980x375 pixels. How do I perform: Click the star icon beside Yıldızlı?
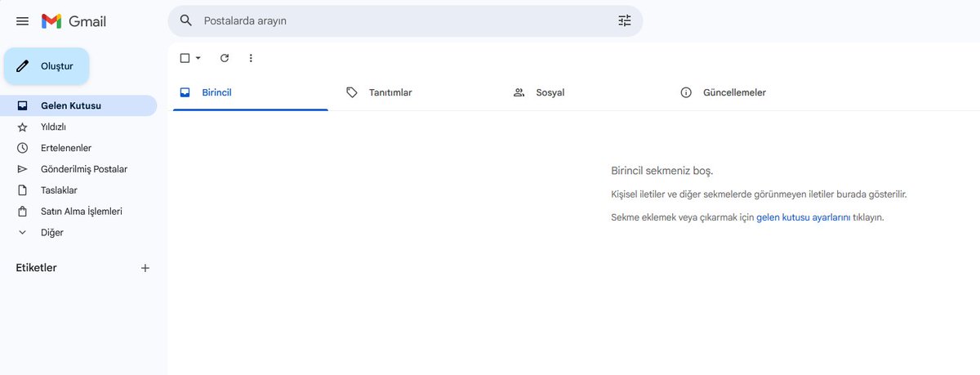pyautogui.click(x=22, y=127)
